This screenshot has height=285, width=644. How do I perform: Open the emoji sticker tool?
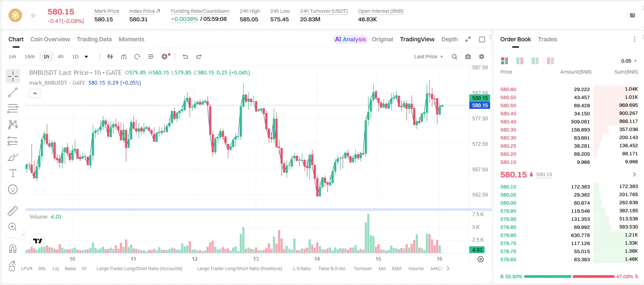pyautogui.click(x=13, y=189)
